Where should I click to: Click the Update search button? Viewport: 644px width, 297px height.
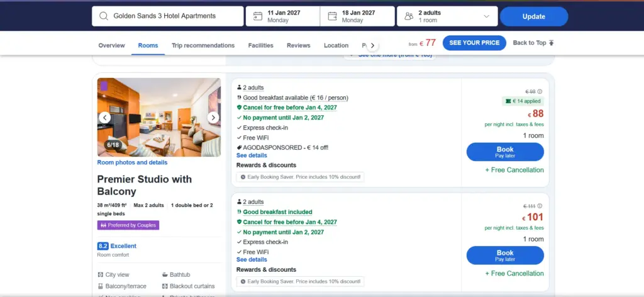tap(534, 16)
